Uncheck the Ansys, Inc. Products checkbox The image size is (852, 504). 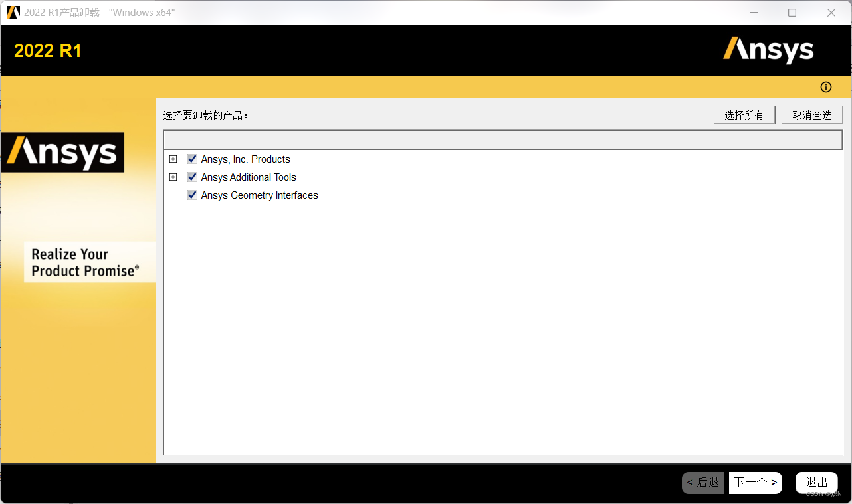tap(192, 159)
